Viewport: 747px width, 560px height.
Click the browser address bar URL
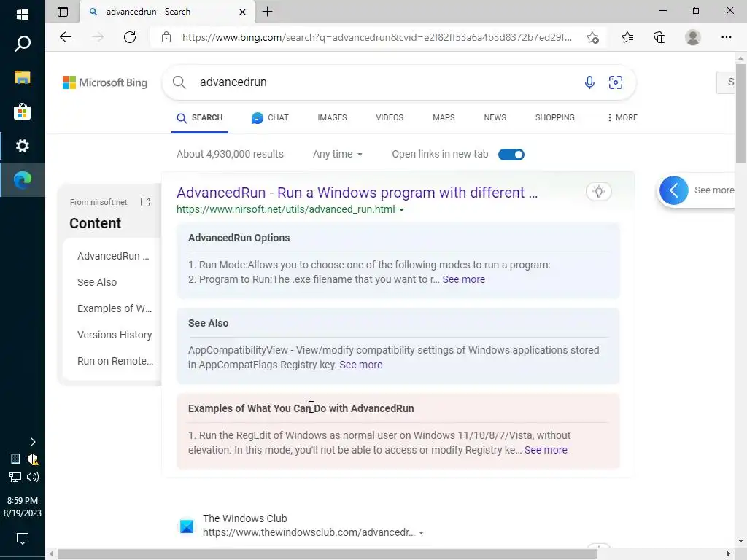tap(376, 37)
